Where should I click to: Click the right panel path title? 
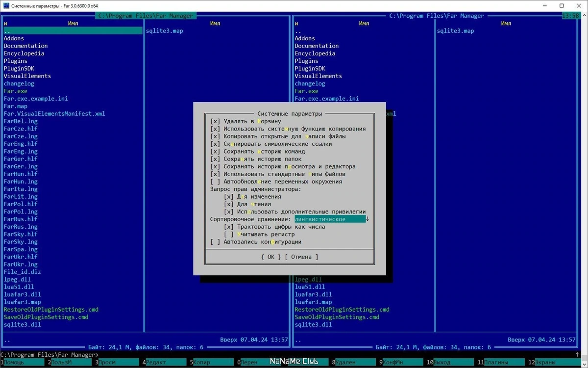point(437,16)
